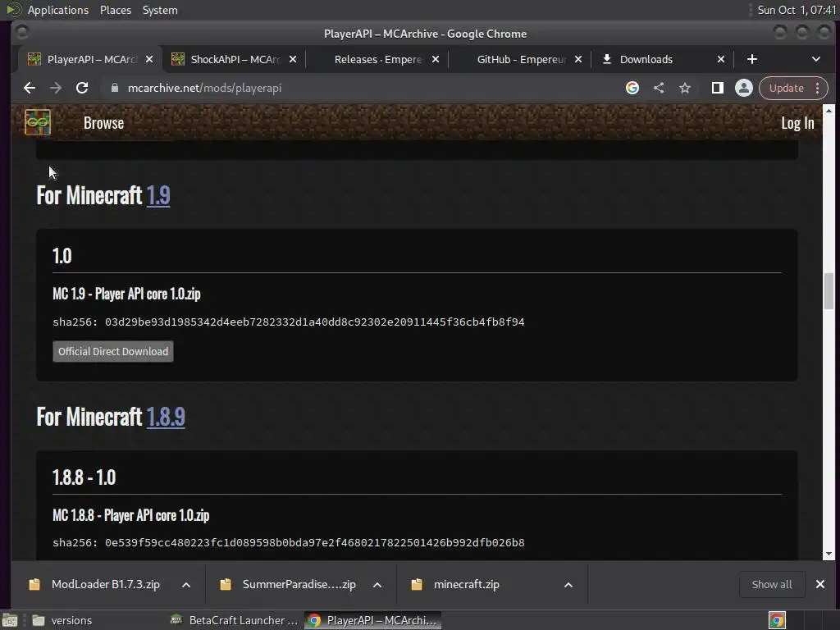
Task: Click Official Direct Download for MC 1.9
Action: 113,351
